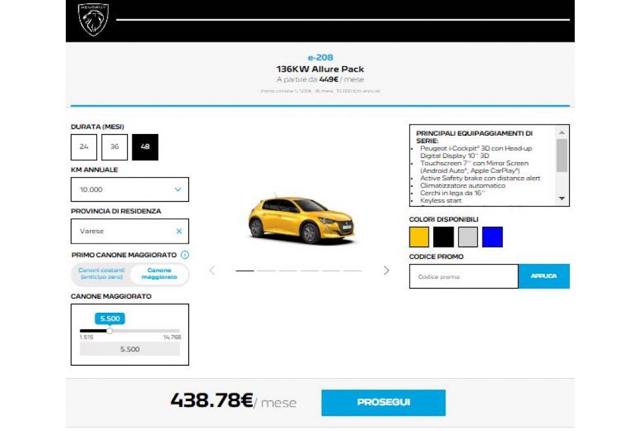Click the canone maggiorato slider handle
The height and width of the screenshot is (431, 640).
109,331
